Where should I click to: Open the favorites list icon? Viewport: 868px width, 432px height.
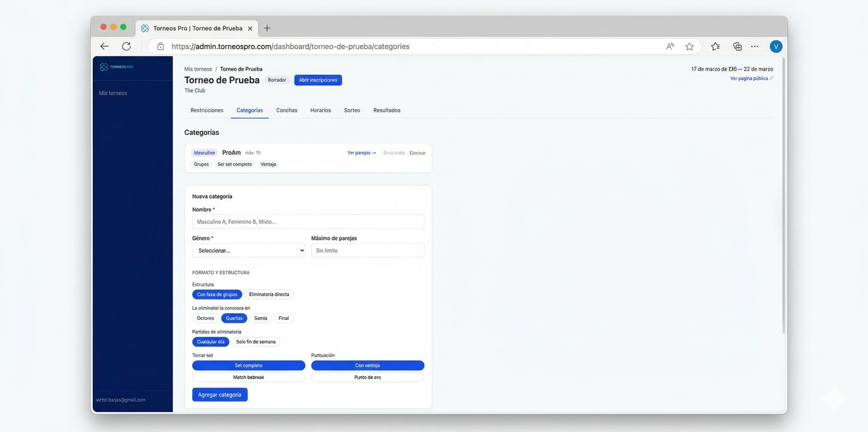(x=715, y=46)
